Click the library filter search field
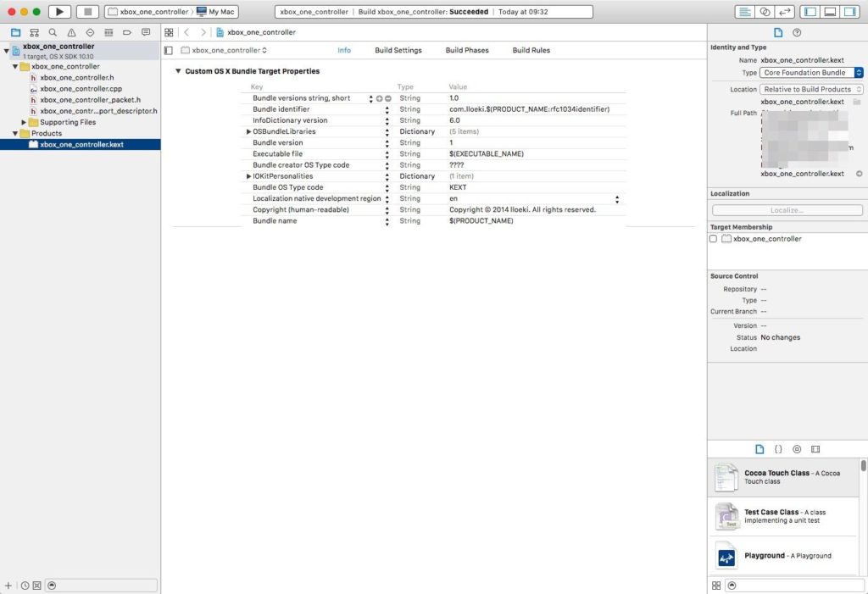The height and width of the screenshot is (594, 868). [x=795, y=586]
